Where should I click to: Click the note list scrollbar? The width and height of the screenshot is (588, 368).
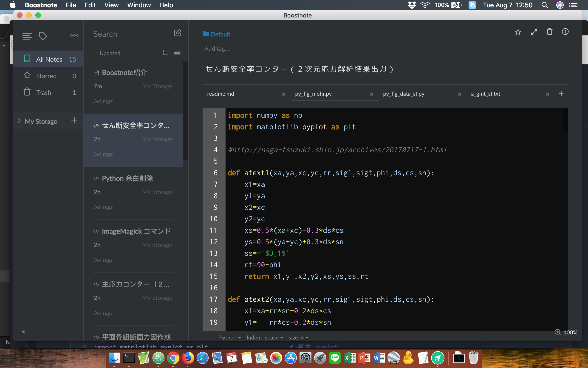point(186,111)
